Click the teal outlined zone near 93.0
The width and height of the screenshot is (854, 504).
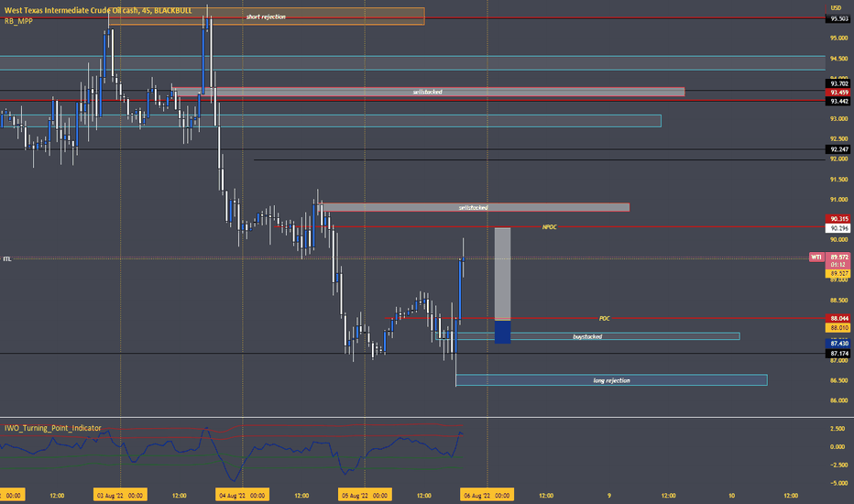coord(331,121)
